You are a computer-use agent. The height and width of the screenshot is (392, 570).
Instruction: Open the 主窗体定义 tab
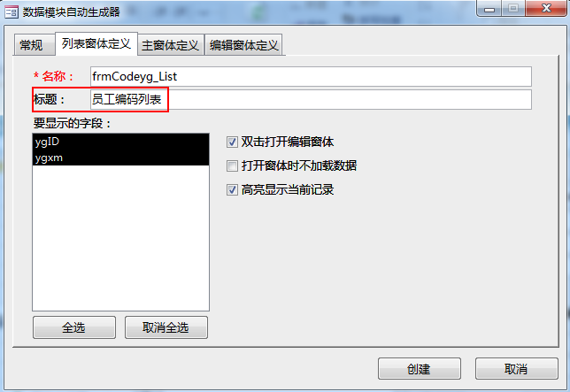(171, 45)
